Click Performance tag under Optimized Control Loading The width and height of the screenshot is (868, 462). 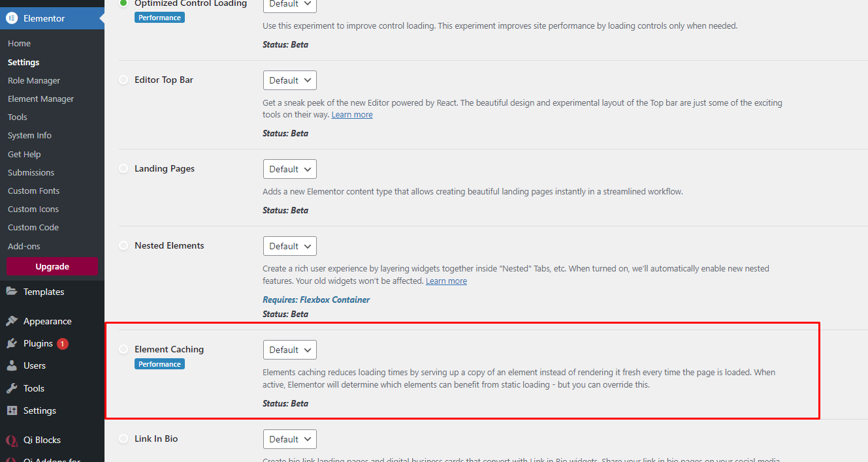pyautogui.click(x=159, y=18)
